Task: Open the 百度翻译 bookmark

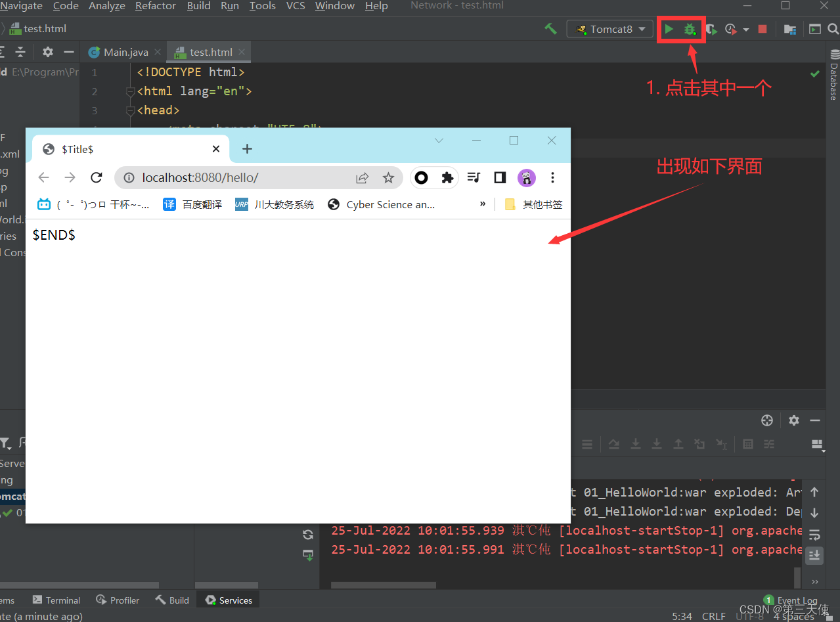Action: 193,204
